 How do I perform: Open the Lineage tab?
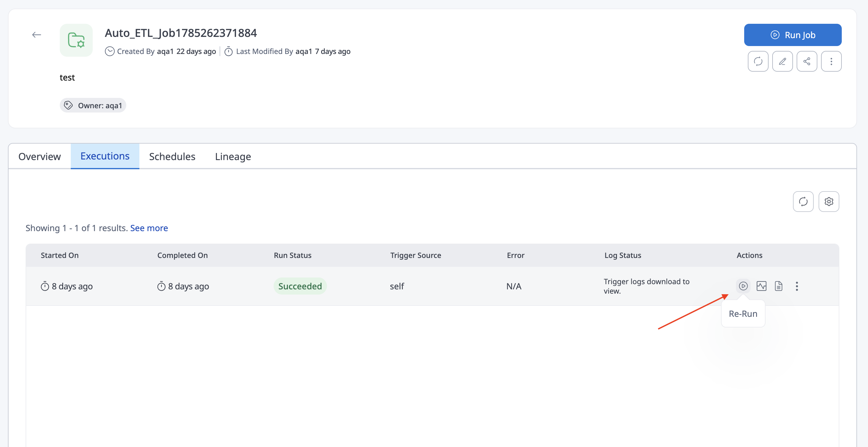pos(233,156)
